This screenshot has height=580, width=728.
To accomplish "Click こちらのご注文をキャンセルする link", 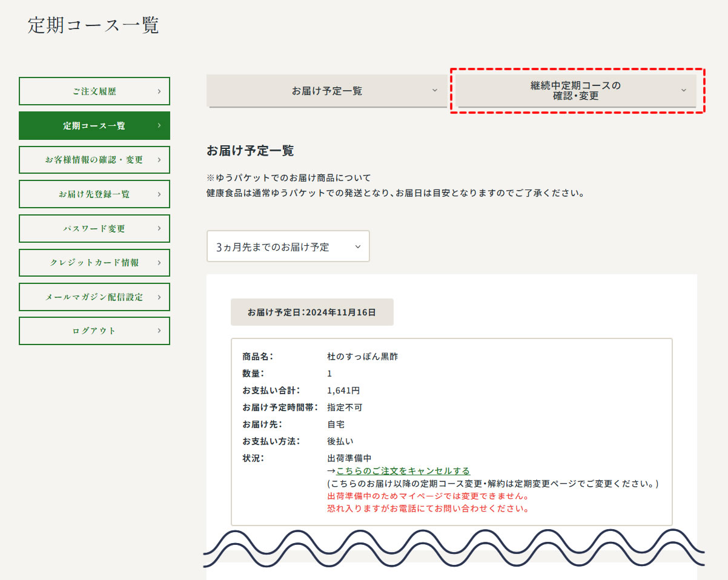I will 403,471.
